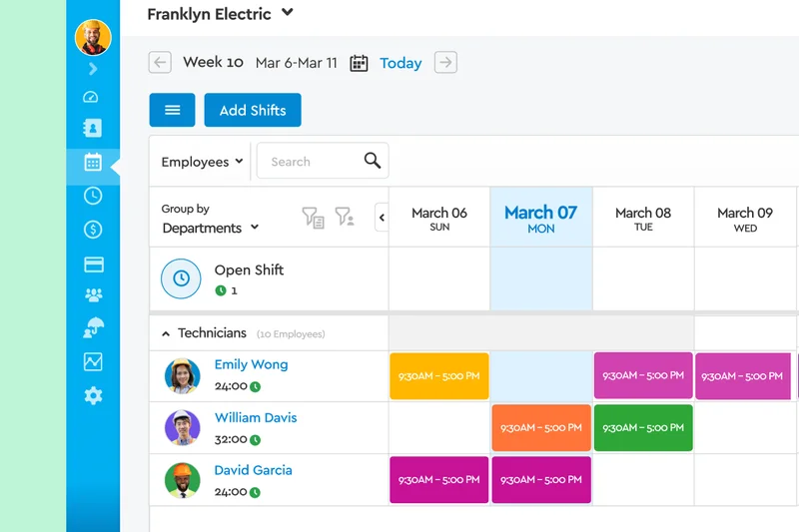This screenshot has width=799, height=532.
Task: Open the date picker calendar icon
Action: point(360,63)
